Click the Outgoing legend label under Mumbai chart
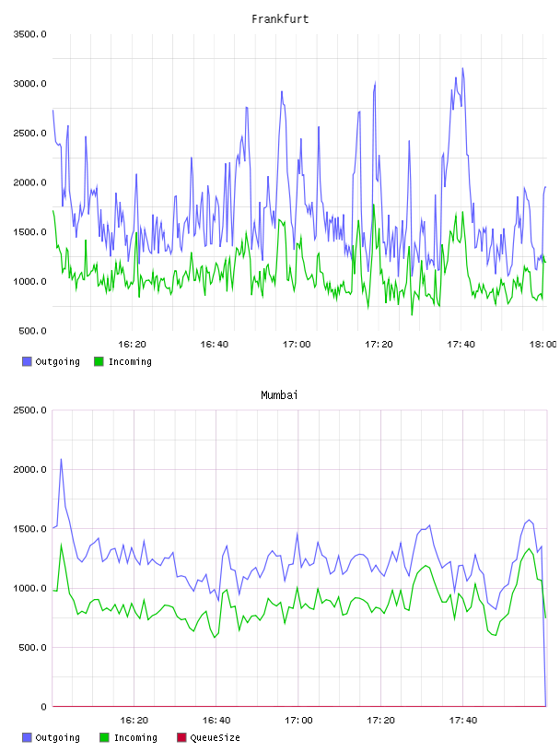The image size is (560, 752). [x=57, y=737]
